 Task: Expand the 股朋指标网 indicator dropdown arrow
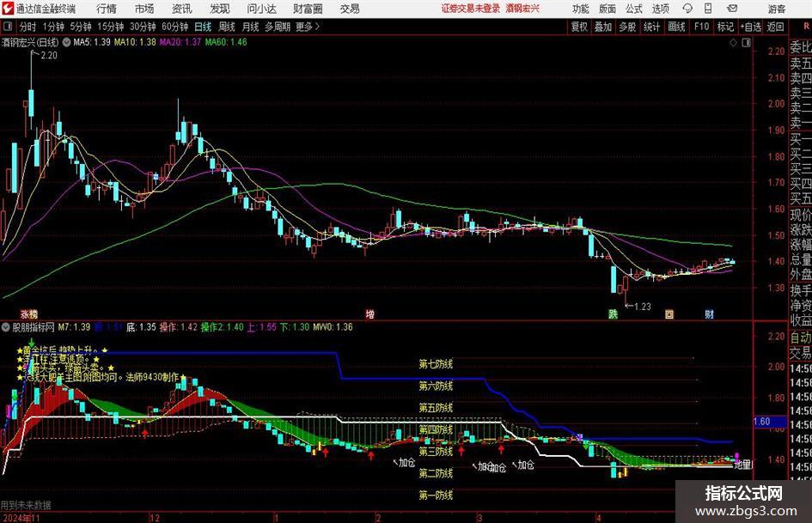point(6,327)
